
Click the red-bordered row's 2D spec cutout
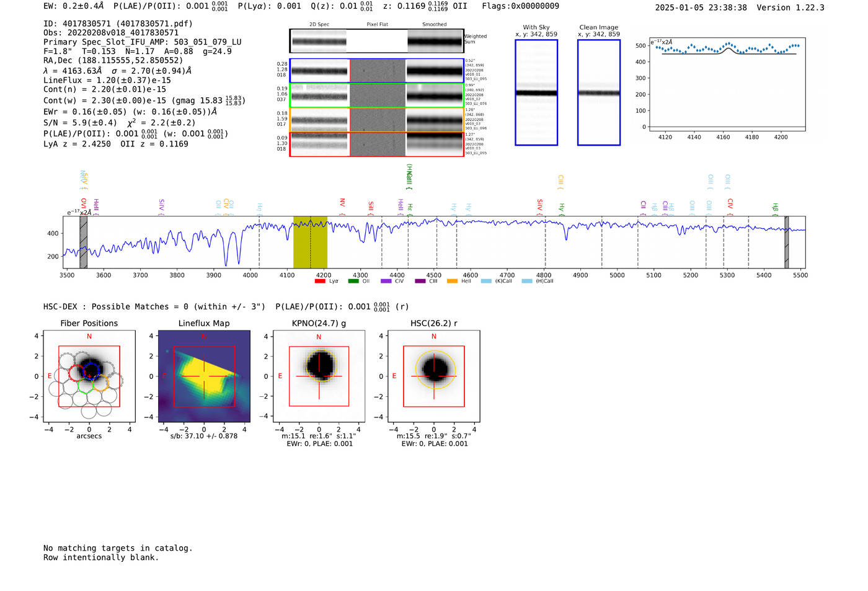pos(320,144)
